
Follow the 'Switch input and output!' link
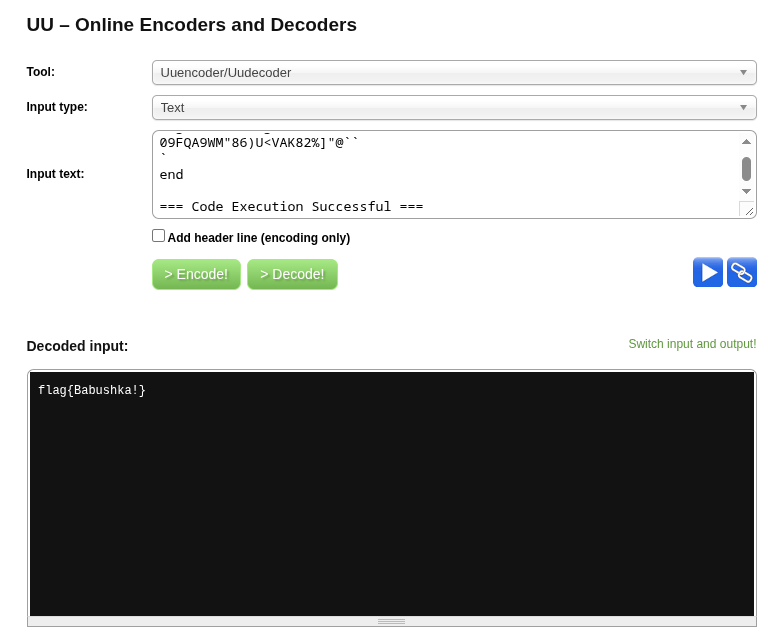tap(692, 344)
